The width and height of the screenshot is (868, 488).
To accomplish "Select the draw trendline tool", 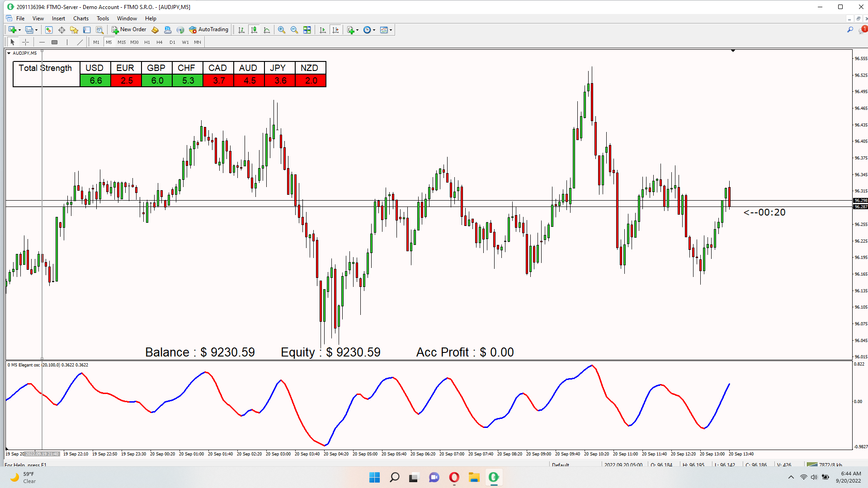I will coord(80,42).
